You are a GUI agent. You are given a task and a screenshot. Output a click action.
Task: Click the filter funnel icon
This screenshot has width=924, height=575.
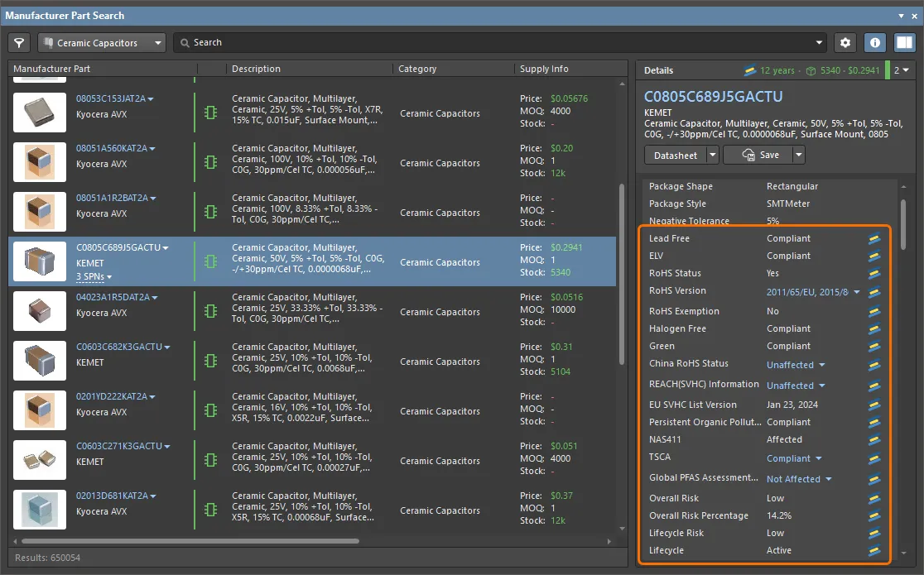coord(19,43)
